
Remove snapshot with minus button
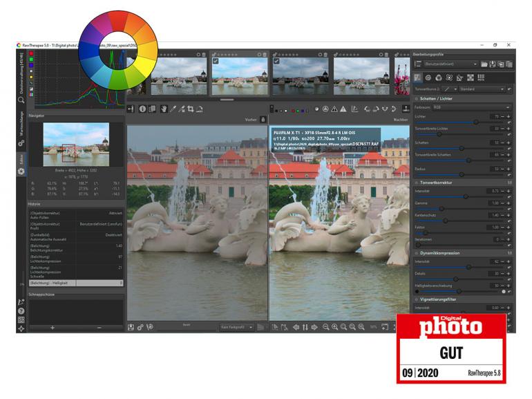(99, 328)
